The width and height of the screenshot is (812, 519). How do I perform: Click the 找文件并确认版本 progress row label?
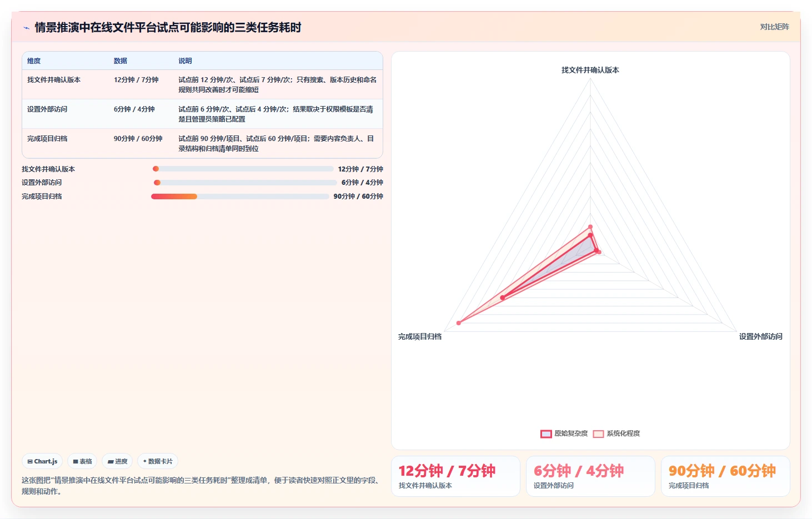click(48, 169)
